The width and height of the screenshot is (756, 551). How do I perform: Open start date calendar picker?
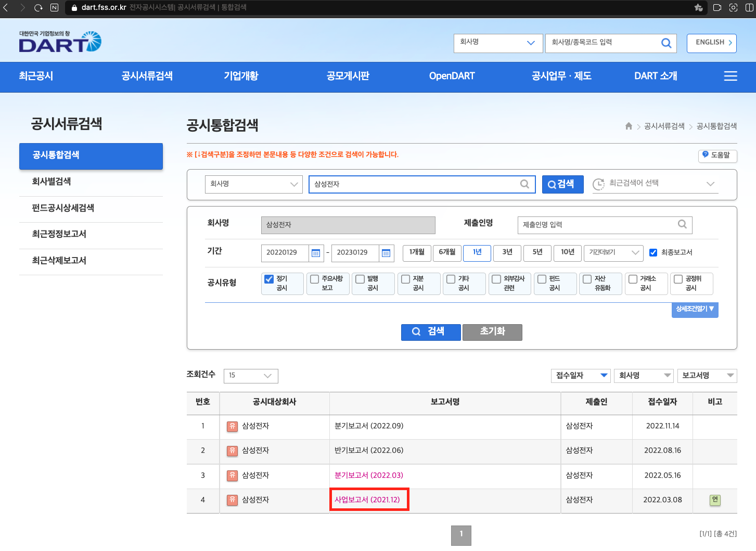(x=316, y=253)
